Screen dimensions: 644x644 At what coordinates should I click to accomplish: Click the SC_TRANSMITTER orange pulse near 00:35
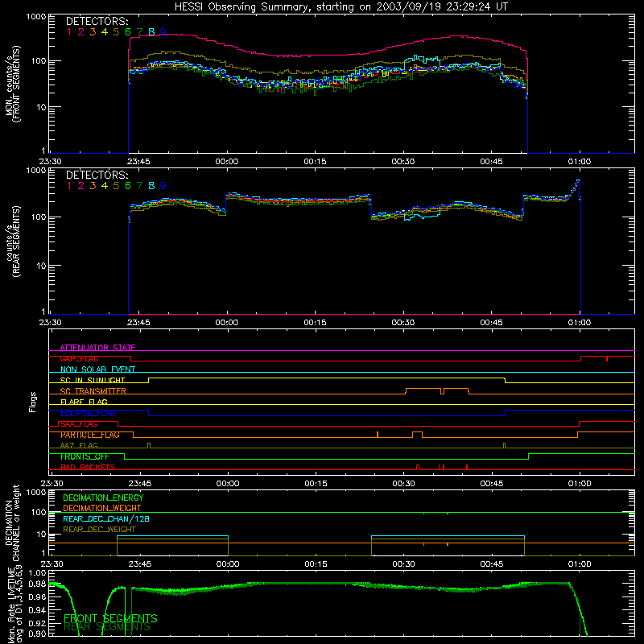[x=423, y=391]
